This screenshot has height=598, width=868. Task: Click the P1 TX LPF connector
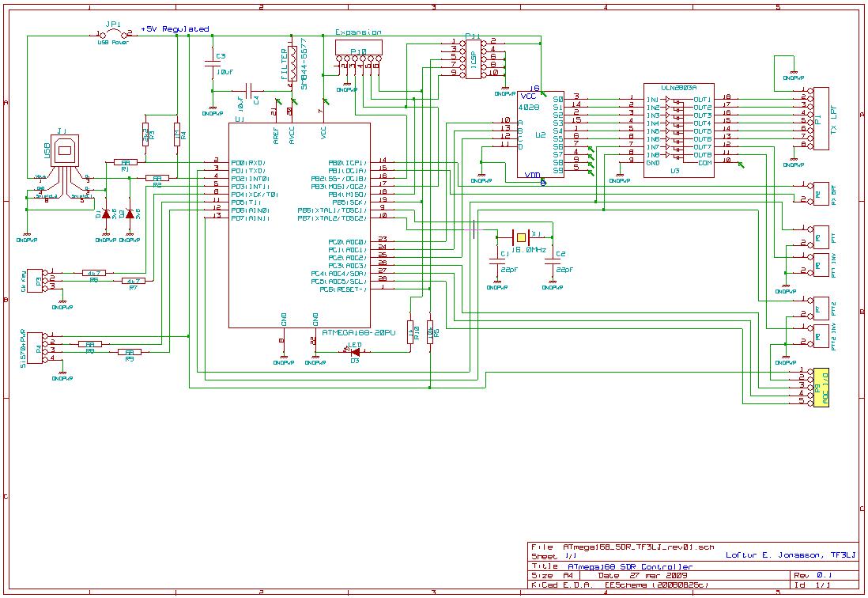(820, 119)
